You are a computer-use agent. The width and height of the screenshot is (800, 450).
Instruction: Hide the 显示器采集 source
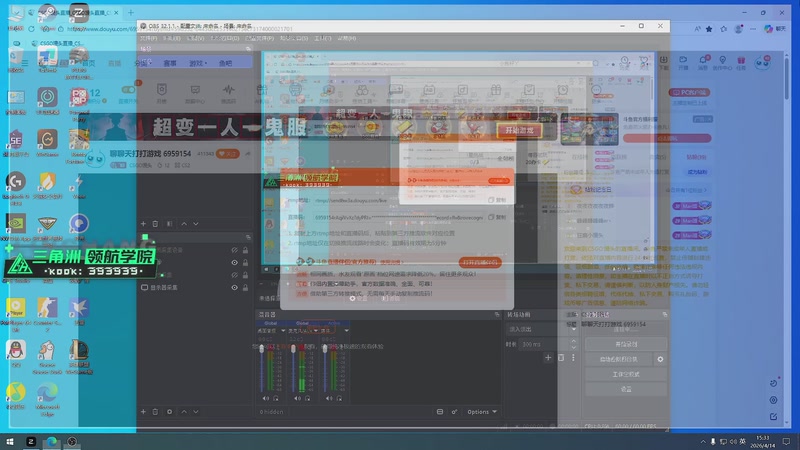(x=235, y=288)
